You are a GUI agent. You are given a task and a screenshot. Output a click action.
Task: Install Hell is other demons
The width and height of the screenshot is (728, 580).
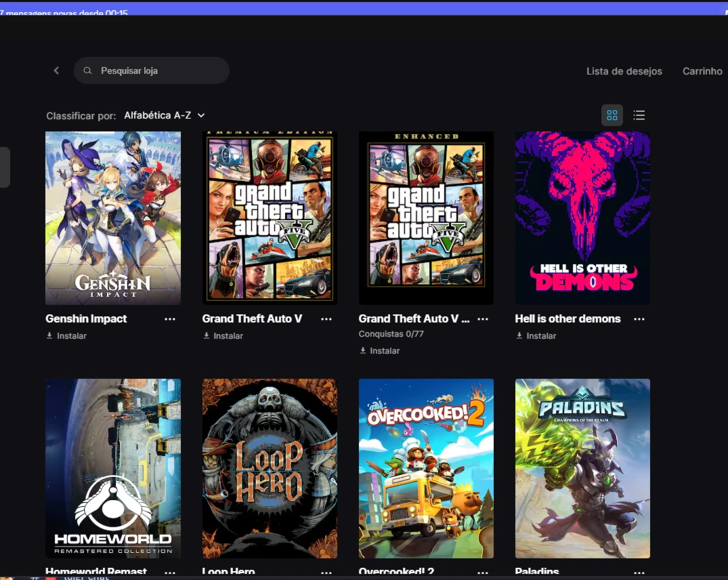pos(536,336)
